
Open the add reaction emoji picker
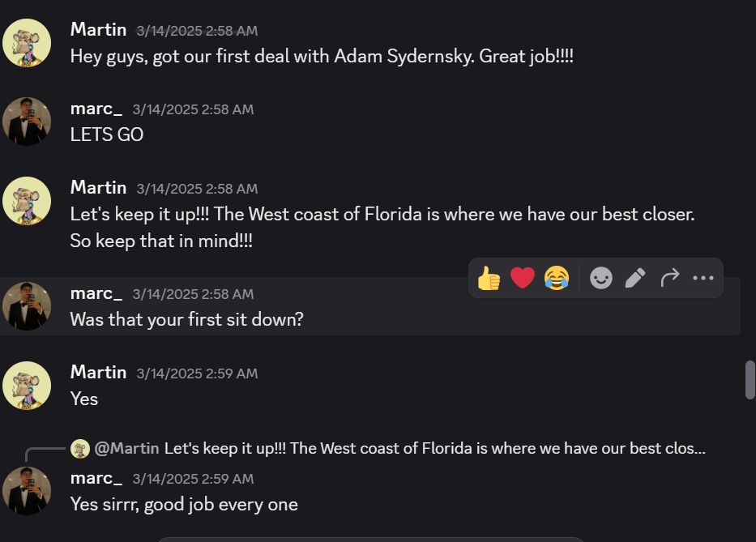pos(600,279)
